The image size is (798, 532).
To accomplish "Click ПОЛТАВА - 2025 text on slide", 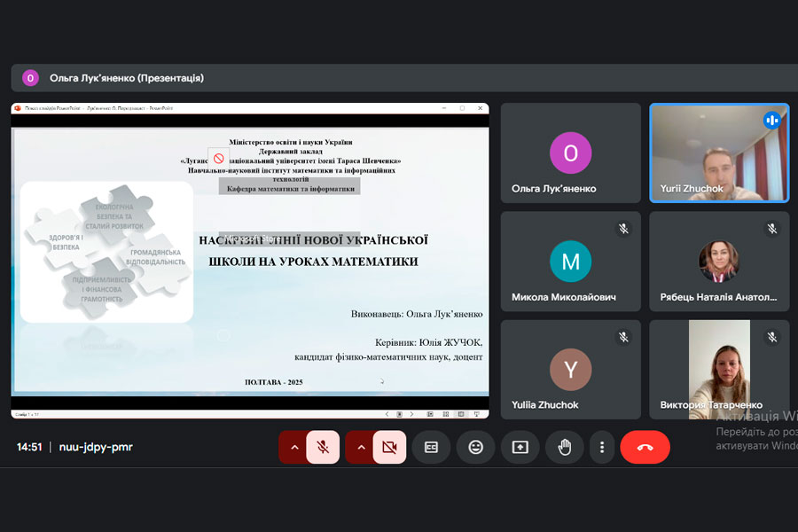I will click(274, 382).
